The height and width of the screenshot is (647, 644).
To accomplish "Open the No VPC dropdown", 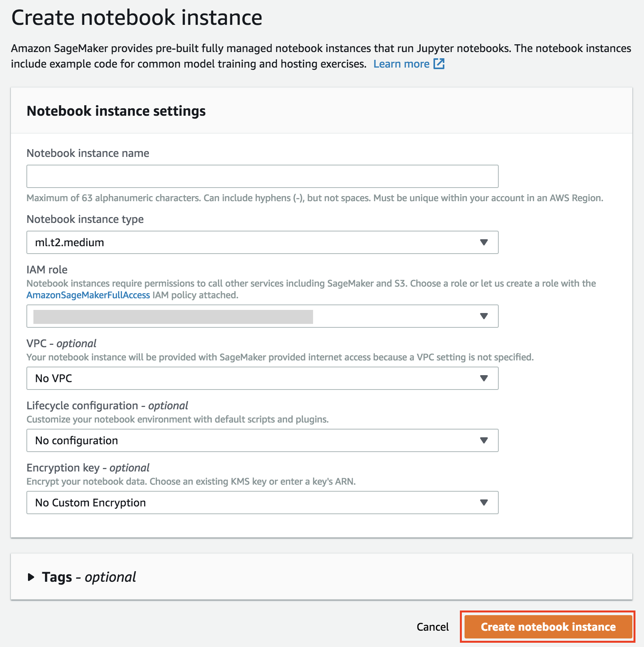I will (x=262, y=378).
